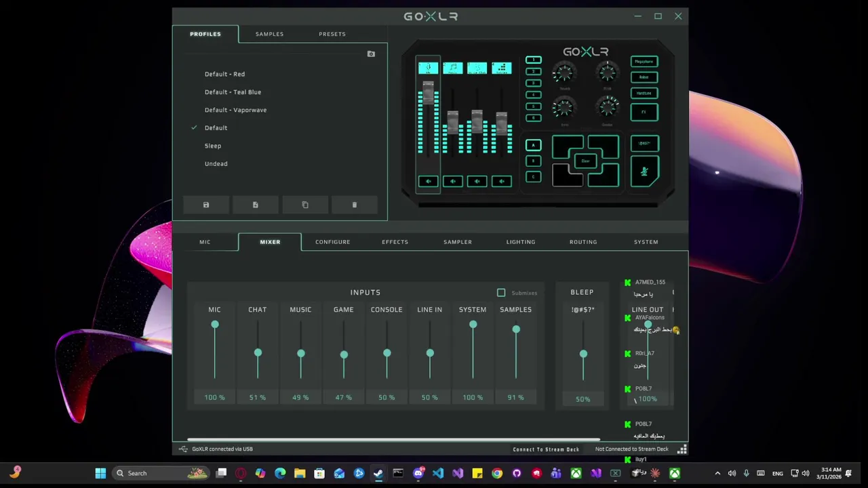The height and width of the screenshot is (488, 868).
Task: Open the Sampler tab
Action: [x=458, y=242]
